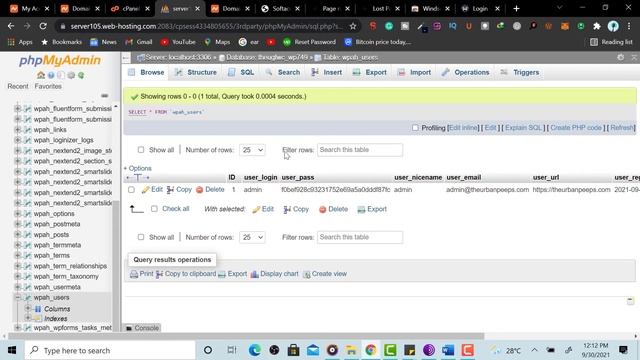Image resolution: width=640 pixels, height=360 pixels.
Task: Open page settings gear icon
Action: click(620, 58)
